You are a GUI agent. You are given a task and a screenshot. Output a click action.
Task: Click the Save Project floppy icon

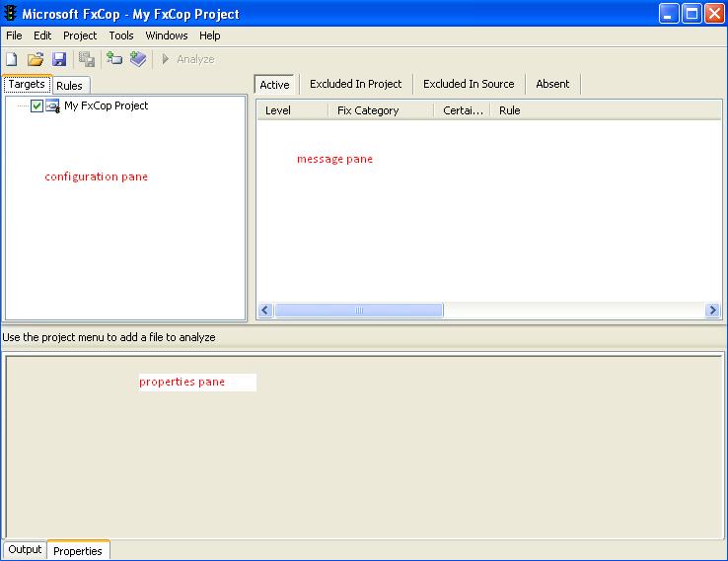59,59
